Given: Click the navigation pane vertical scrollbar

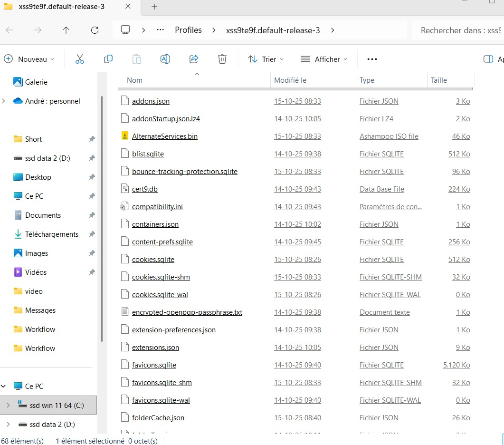Looking at the screenshot, I should tap(102, 219).
